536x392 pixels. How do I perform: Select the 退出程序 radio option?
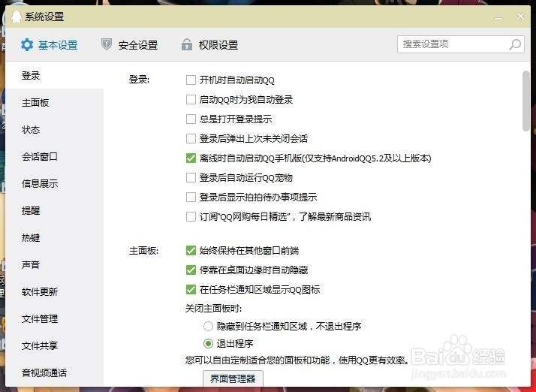[x=208, y=343]
